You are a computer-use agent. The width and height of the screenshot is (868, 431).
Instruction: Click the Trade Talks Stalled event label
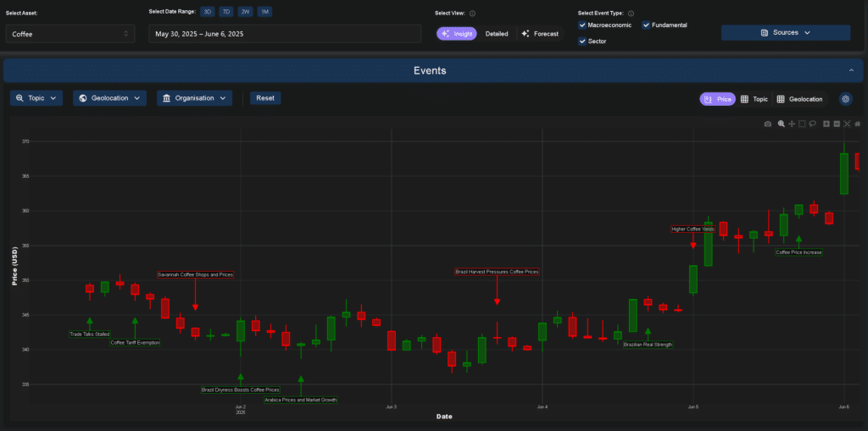point(90,334)
